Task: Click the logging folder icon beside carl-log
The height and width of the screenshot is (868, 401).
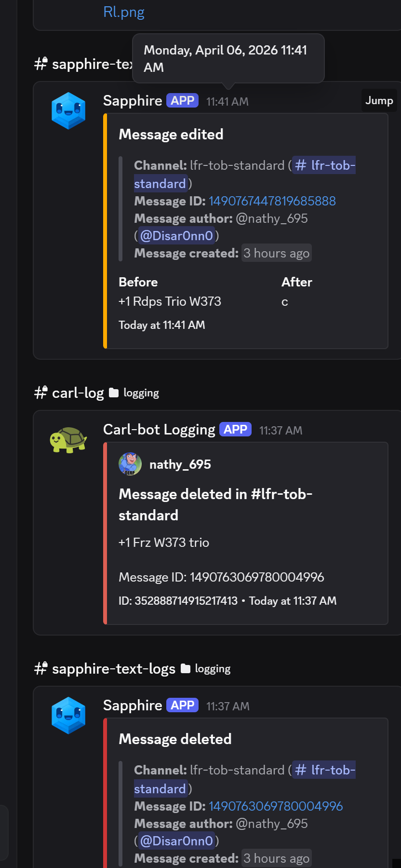Action: click(114, 393)
